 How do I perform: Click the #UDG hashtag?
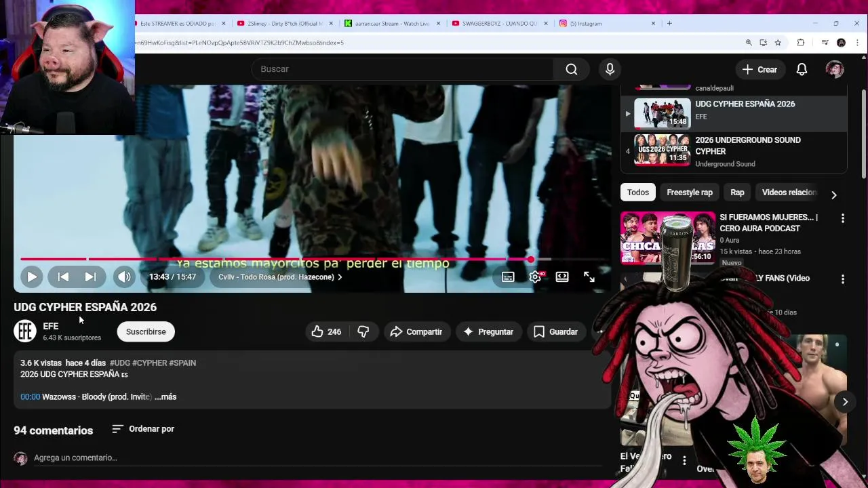coord(120,363)
